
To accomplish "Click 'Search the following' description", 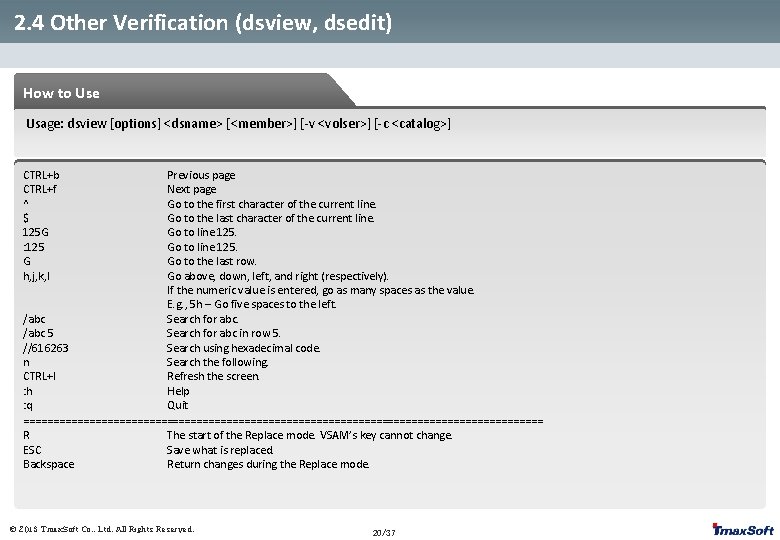I will [218, 362].
